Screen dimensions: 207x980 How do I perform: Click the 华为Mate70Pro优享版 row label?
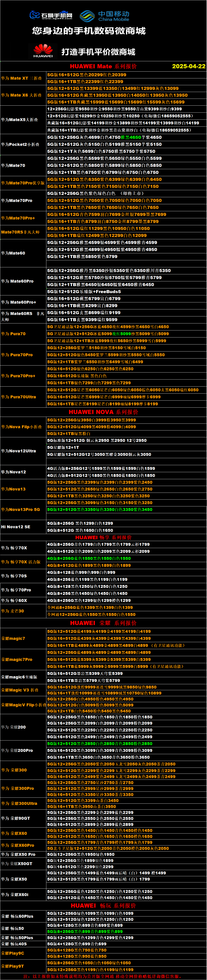(23, 183)
